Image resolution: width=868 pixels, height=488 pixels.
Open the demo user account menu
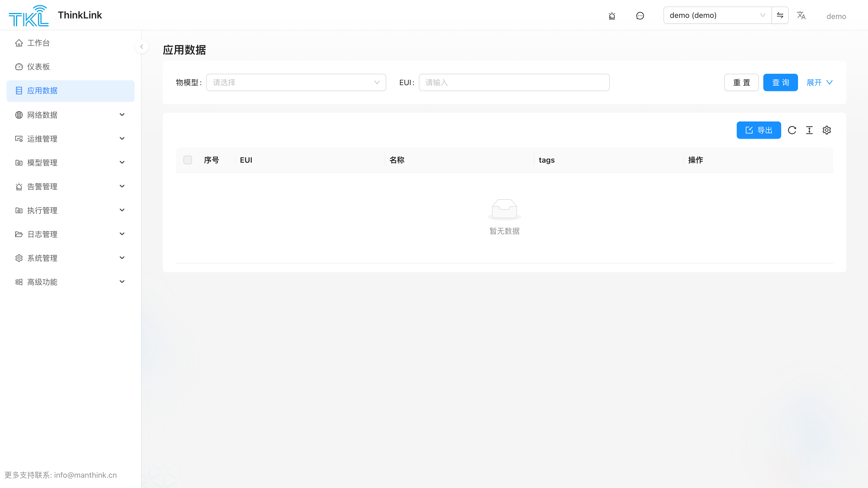pos(836,16)
